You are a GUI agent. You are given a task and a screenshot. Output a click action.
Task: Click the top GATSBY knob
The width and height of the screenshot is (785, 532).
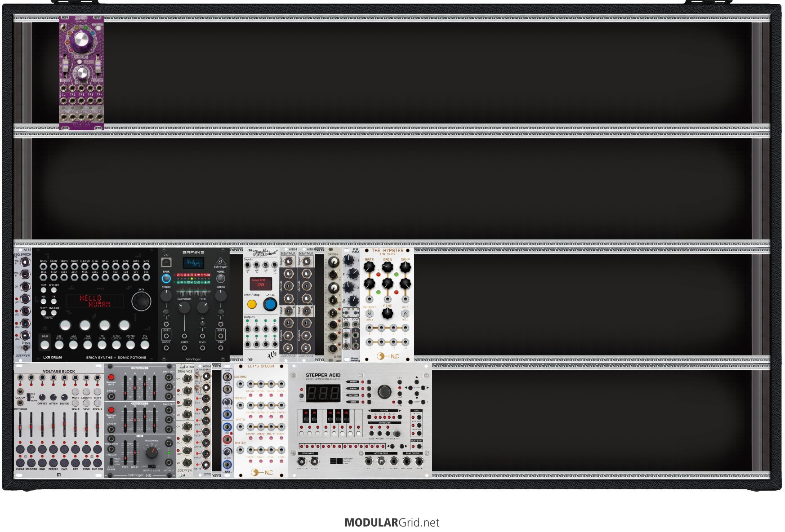point(333,262)
